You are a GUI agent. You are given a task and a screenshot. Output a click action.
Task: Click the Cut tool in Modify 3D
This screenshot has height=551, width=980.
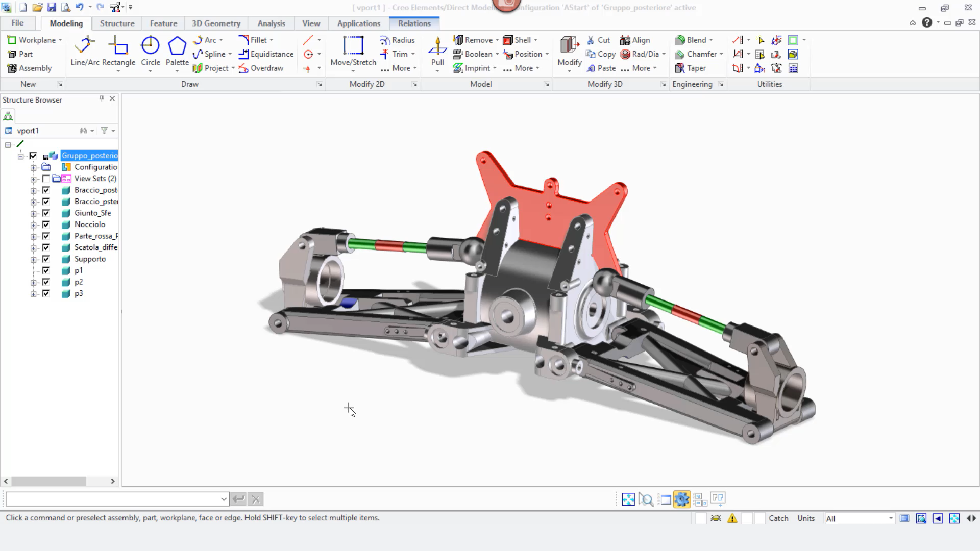click(x=598, y=40)
